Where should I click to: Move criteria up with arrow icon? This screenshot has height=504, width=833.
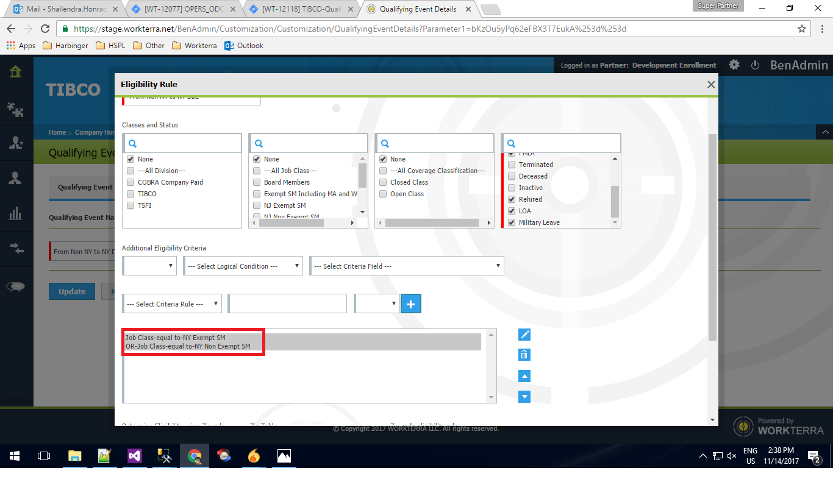click(524, 376)
